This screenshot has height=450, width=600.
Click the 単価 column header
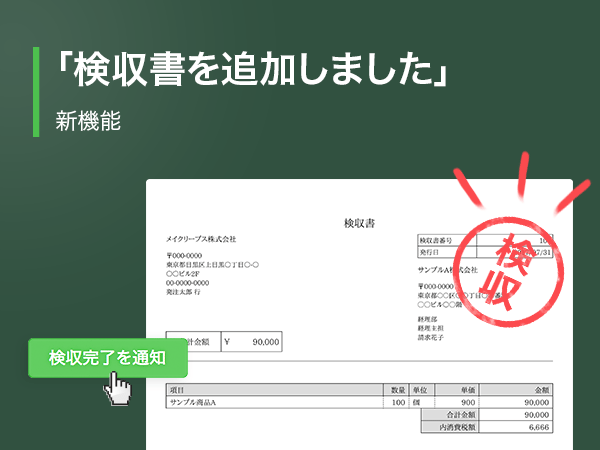click(x=467, y=389)
